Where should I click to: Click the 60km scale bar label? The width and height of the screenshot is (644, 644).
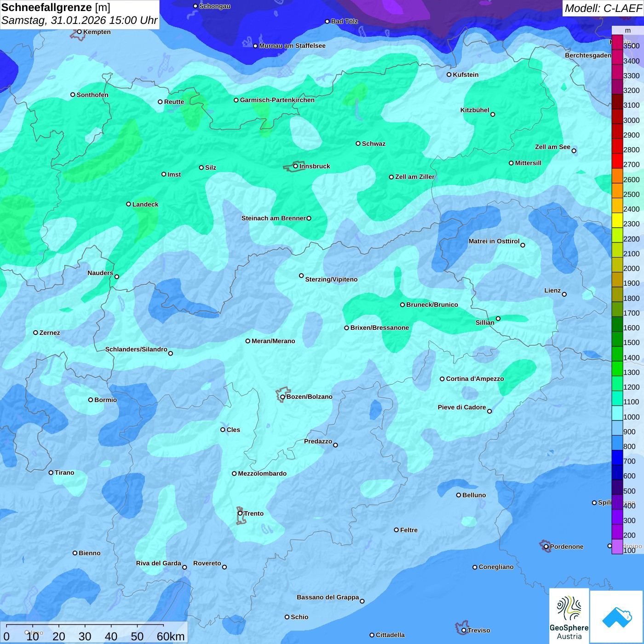(x=171, y=637)
